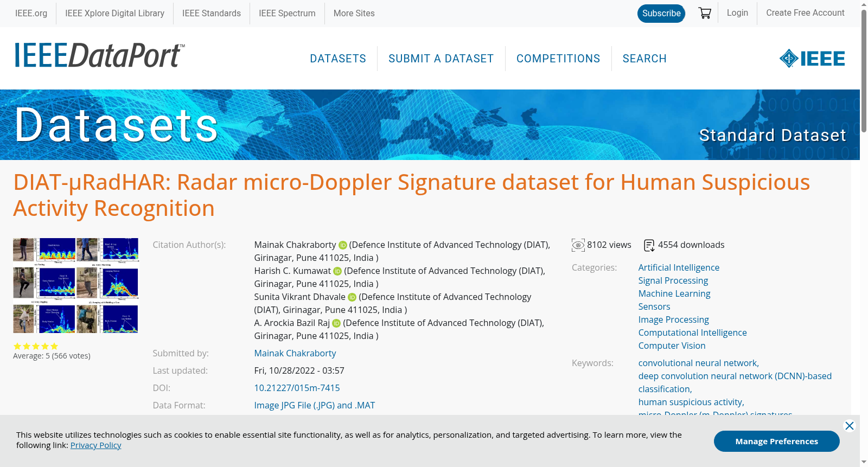This screenshot has height=467, width=868.
Task: Click the Manage Preferences button
Action: pos(777,442)
